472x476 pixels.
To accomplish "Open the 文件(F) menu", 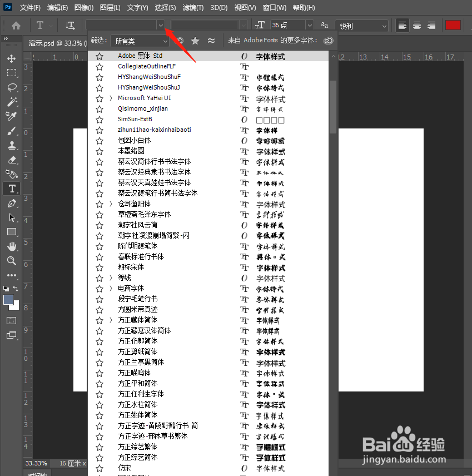I will click(30, 8).
